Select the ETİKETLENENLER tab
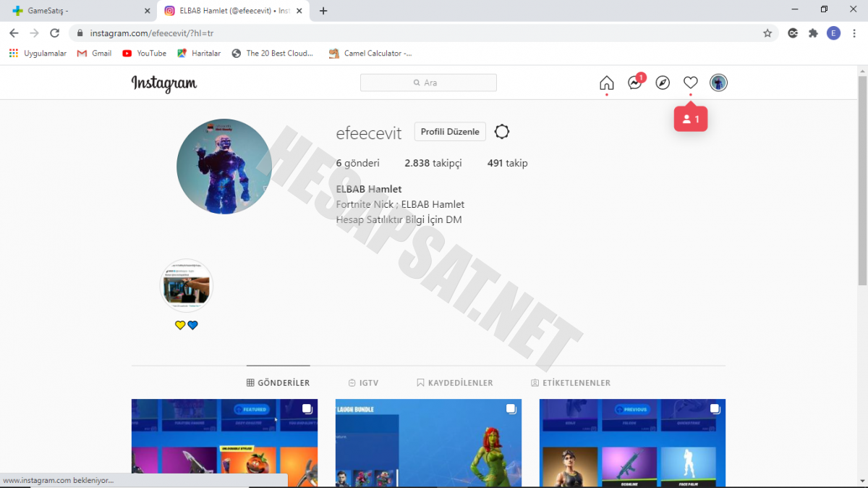Viewport: 868px width, 488px height. pos(571,383)
